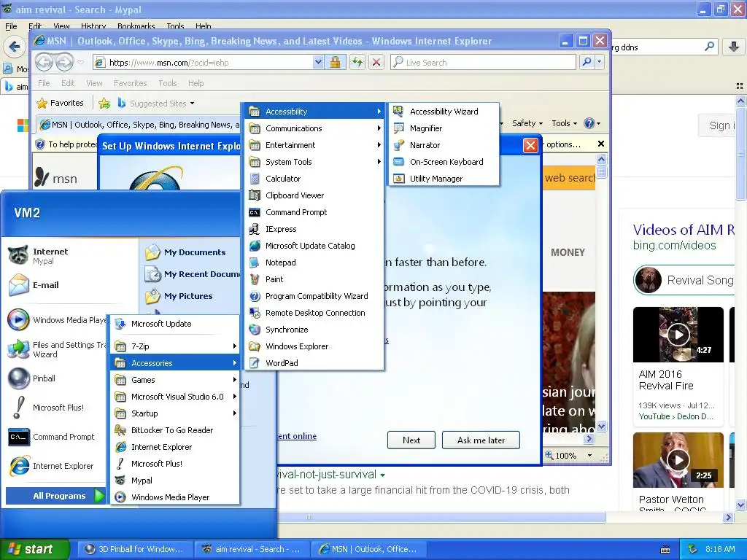Click the IE refresh button

point(357,63)
